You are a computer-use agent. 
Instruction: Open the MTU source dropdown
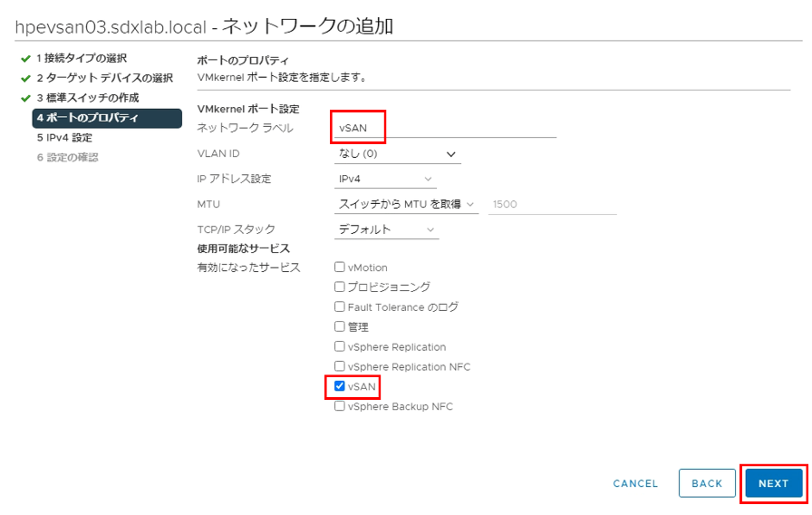coord(406,204)
